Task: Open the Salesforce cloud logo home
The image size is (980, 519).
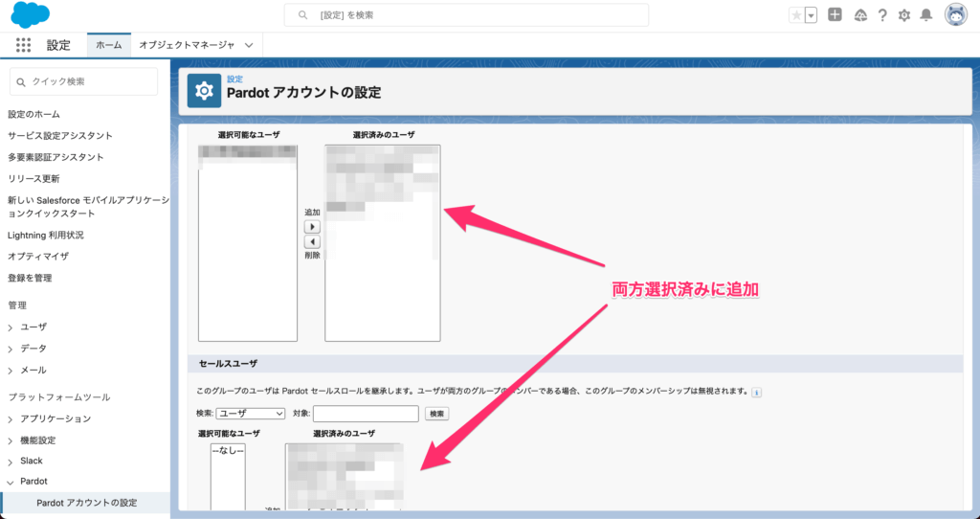Action: click(x=30, y=14)
